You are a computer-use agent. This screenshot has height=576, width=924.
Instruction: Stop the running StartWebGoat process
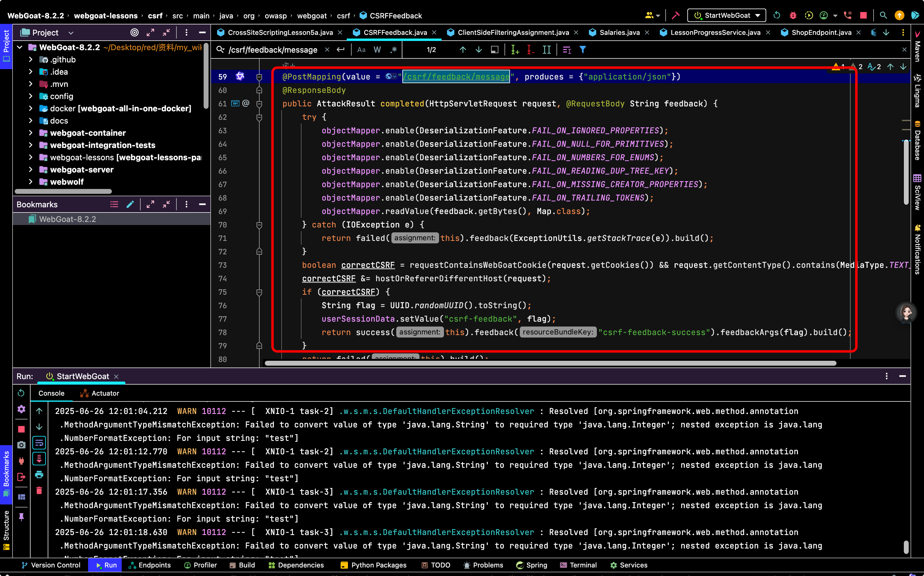pos(863,15)
